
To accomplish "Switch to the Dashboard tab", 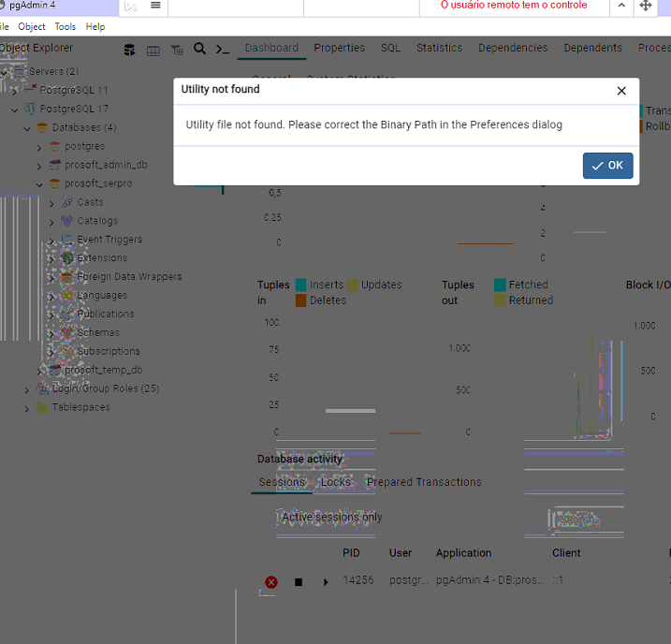I will pyautogui.click(x=271, y=48).
